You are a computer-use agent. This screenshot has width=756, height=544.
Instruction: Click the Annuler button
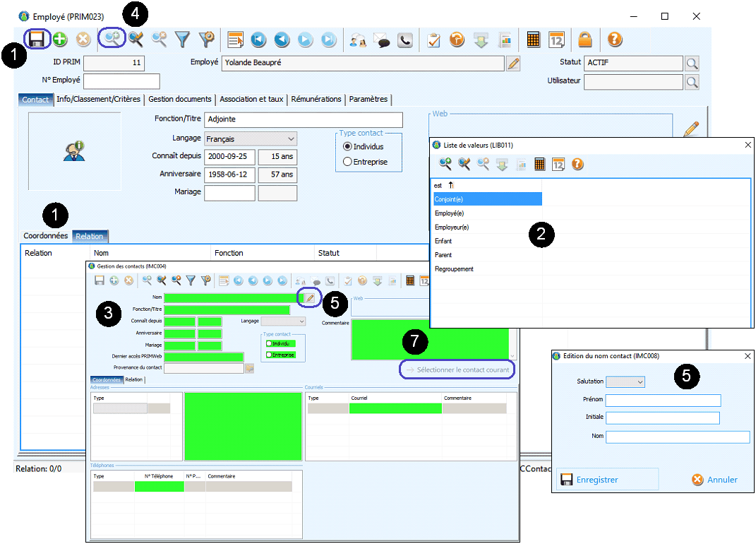[x=714, y=480]
